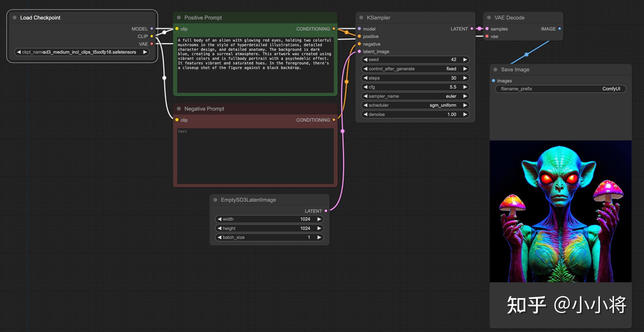Collapse the Load Checkpoint node via its dot

coord(15,17)
